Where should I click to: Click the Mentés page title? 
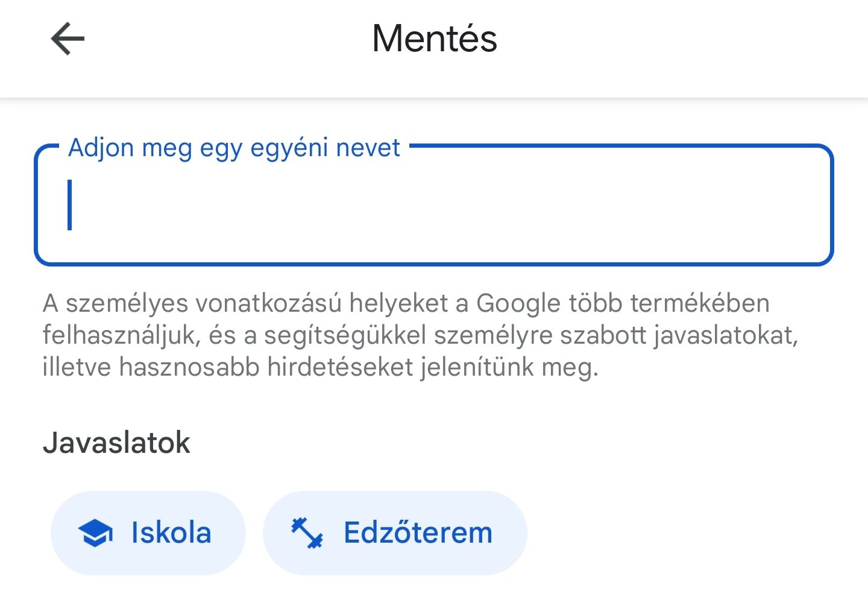(435, 39)
